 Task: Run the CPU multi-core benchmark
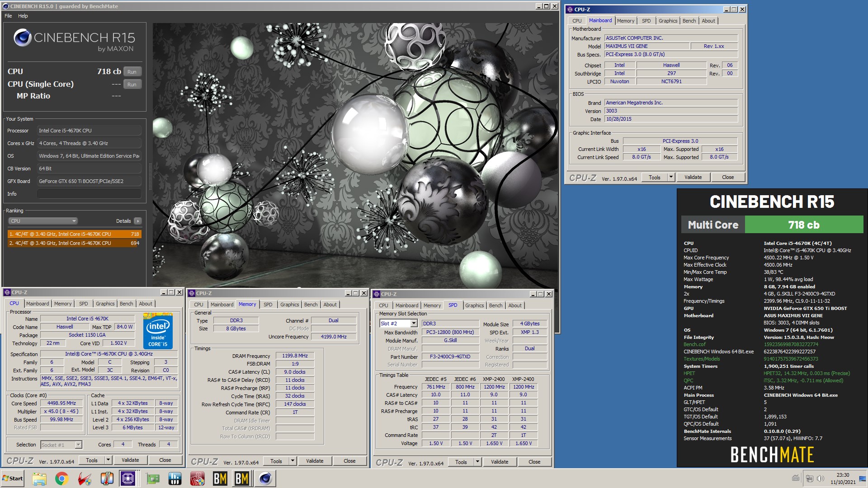[132, 72]
